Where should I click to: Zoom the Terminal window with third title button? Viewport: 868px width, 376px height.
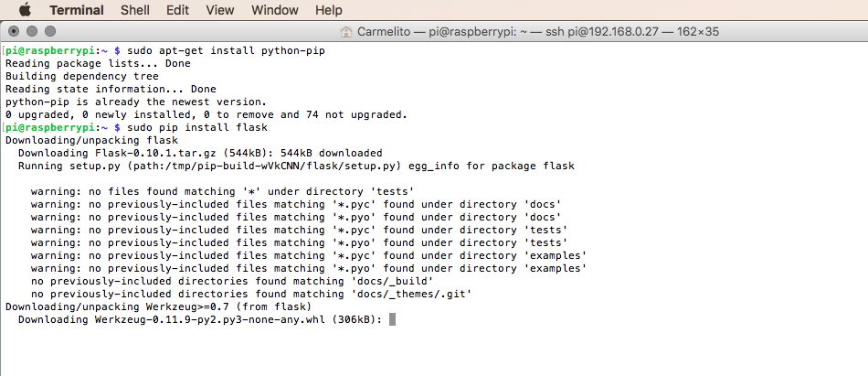[x=50, y=32]
